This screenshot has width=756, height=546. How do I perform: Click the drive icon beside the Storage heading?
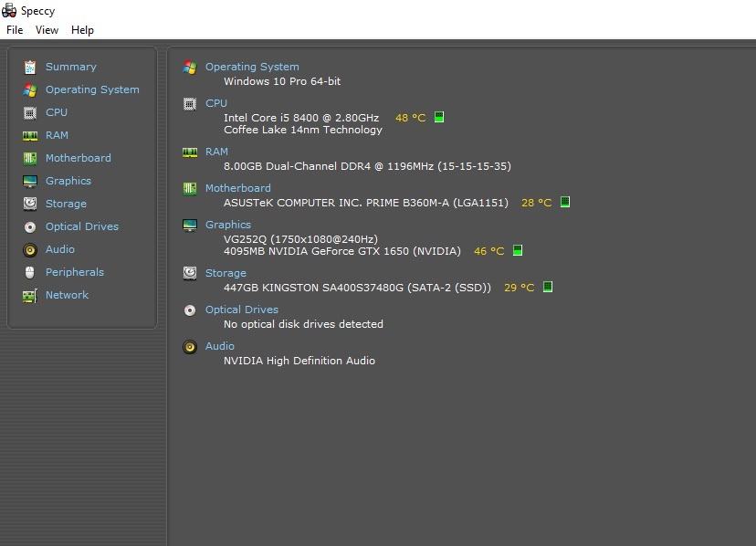(x=190, y=273)
